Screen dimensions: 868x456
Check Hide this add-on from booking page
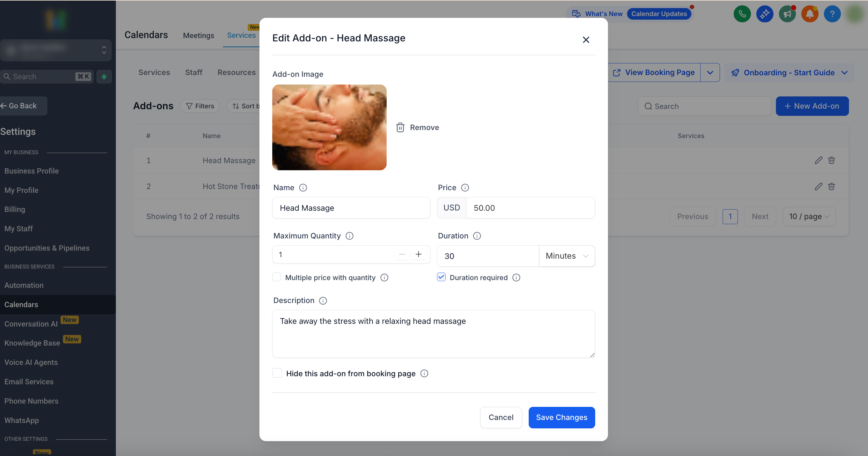pyautogui.click(x=277, y=373)
